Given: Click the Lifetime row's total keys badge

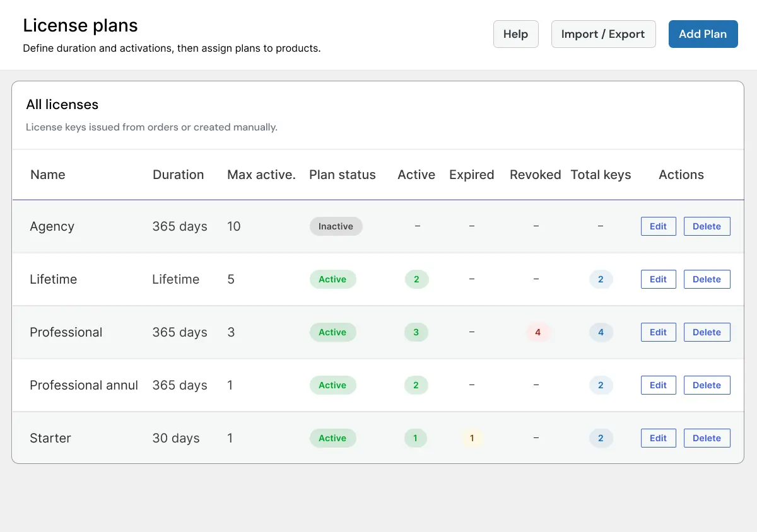Looking at the screenshot, I should click(601, 279).
